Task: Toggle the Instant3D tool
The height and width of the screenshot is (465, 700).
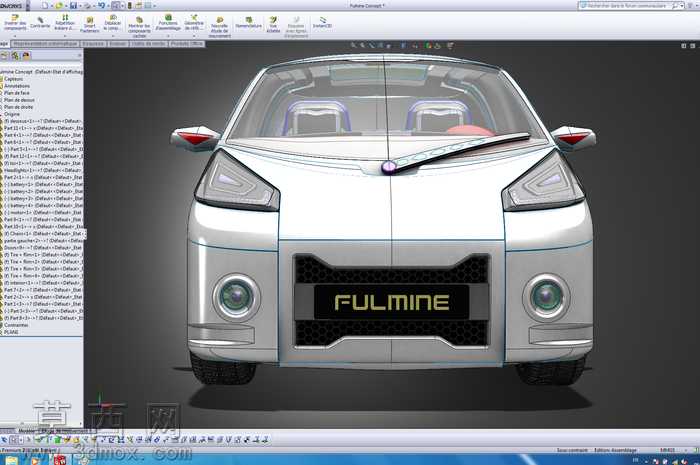Action: pyautogui.click(x=322, y=22)
